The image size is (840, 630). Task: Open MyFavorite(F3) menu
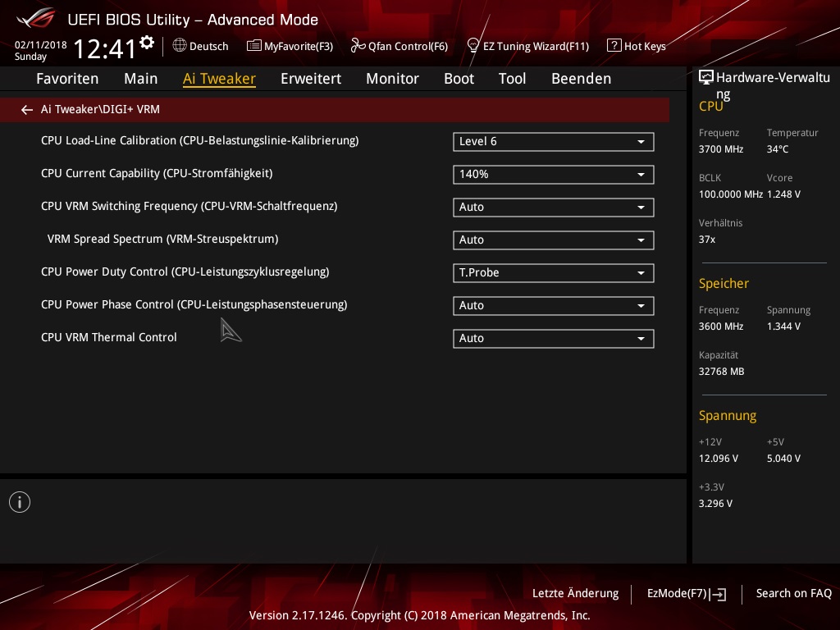290,46
